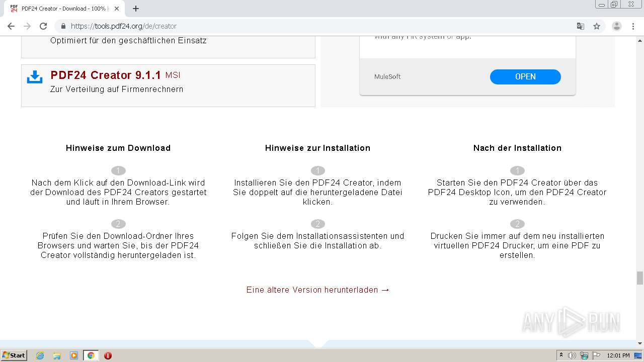
Task: Click the 'Hinweise zum Download' heading
Action: coord(118,148)
